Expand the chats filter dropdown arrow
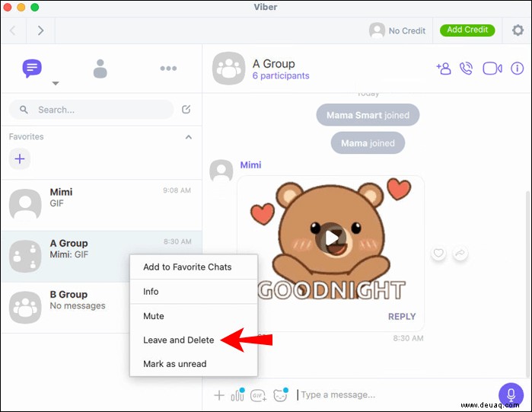 (56, 83)
